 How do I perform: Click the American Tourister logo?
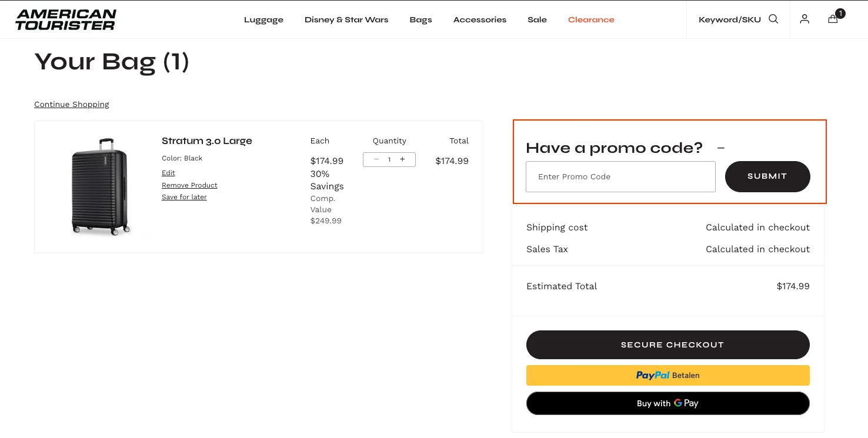click(66, 19)
